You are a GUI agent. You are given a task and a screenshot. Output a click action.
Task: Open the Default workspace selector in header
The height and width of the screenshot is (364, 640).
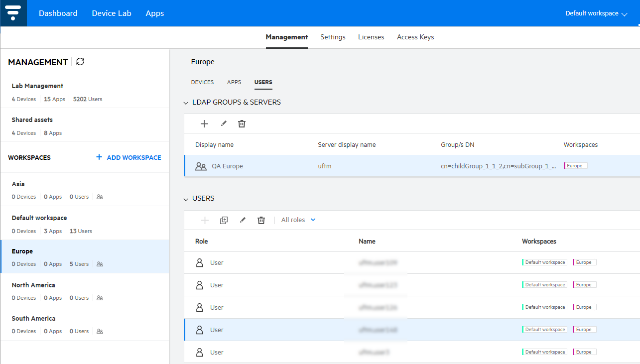(596, 13)
